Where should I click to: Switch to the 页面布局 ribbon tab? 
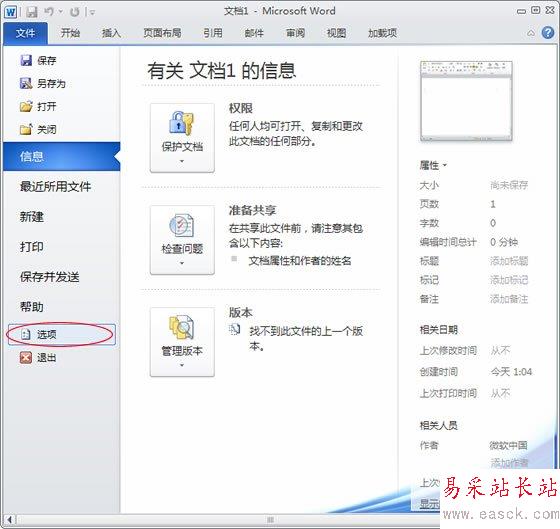pyautogui.click(x=162, y=33)
